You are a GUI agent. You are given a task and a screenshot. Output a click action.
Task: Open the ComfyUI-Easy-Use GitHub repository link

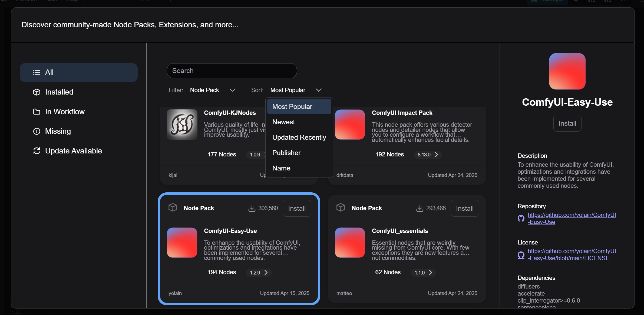click(x=572, y=218)
